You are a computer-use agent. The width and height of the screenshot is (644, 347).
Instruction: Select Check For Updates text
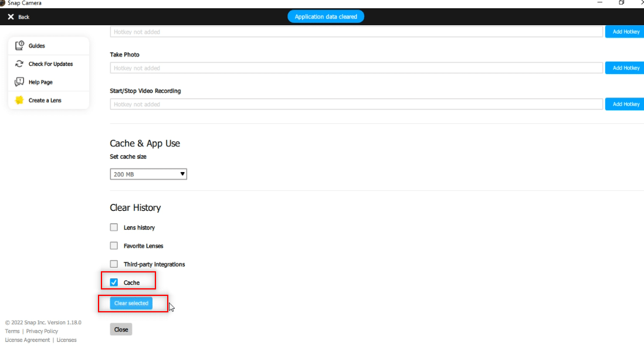click(50, 64)
